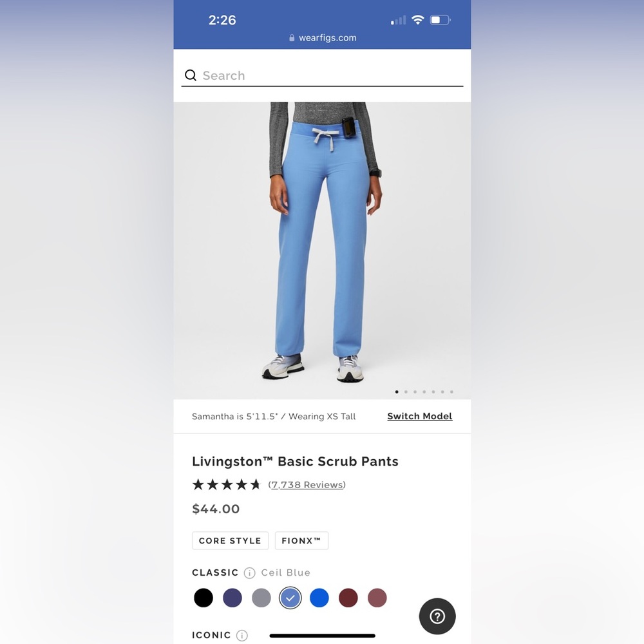Click the FIONx tag button
Viewport: 644px width, 644px height.
(x=301, y=540)
